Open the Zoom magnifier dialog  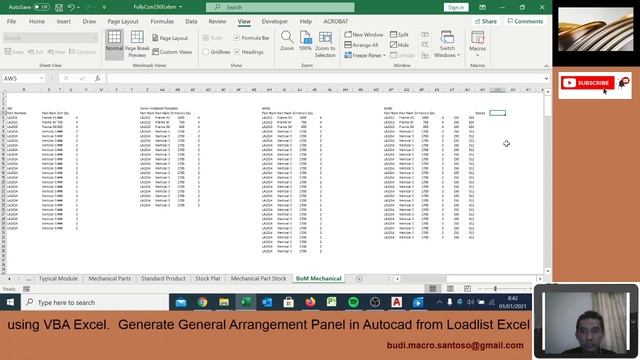click(x=287, y=41)
